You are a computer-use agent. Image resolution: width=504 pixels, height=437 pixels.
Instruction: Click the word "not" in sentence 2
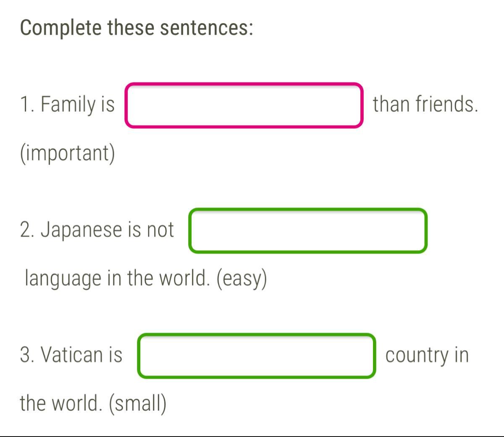[x=160, y=230]
